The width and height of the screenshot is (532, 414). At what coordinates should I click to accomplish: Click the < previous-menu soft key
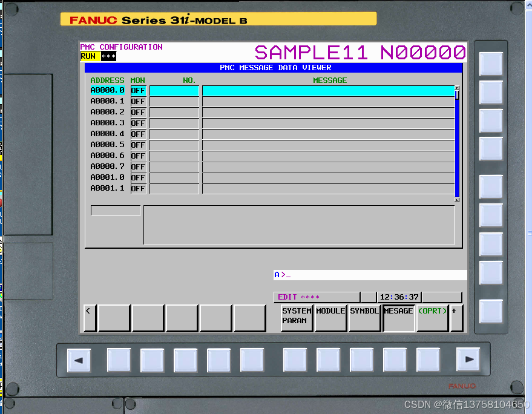coord(90,318)
